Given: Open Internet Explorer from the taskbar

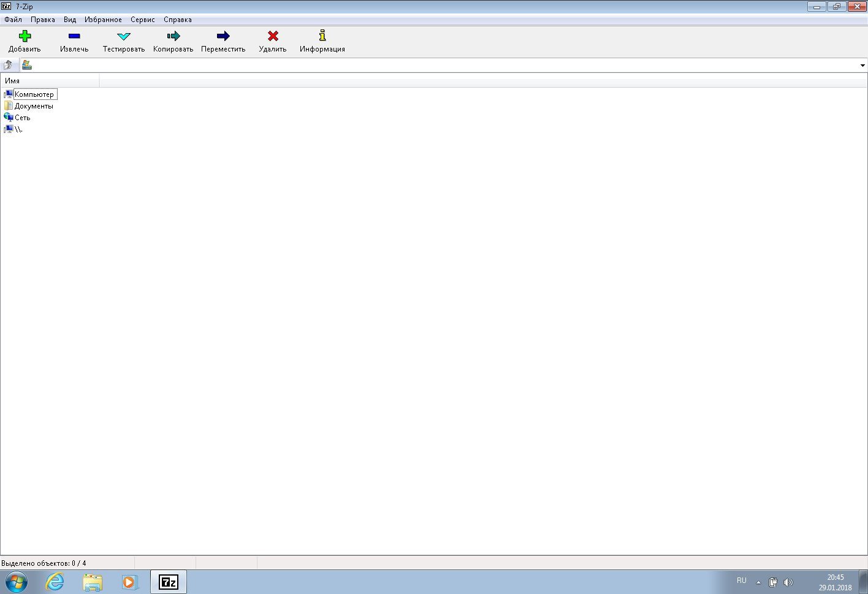Looking at the screenshot, I should pos(55,582).
